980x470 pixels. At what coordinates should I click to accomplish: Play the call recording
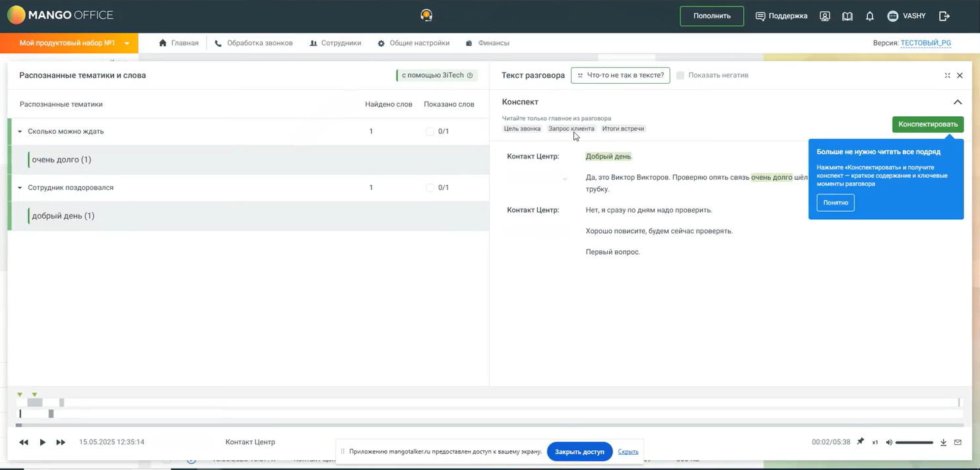coord(42,442)
